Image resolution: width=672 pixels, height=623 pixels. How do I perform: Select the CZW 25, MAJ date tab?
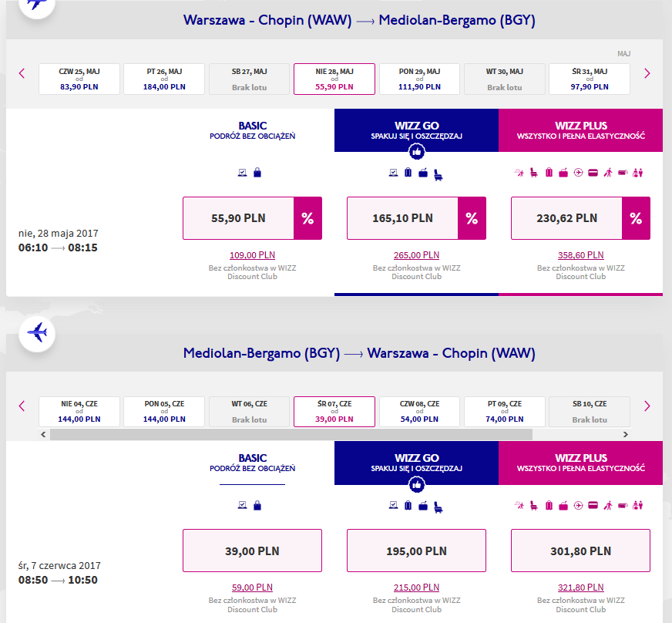click(x=79, y=79)
